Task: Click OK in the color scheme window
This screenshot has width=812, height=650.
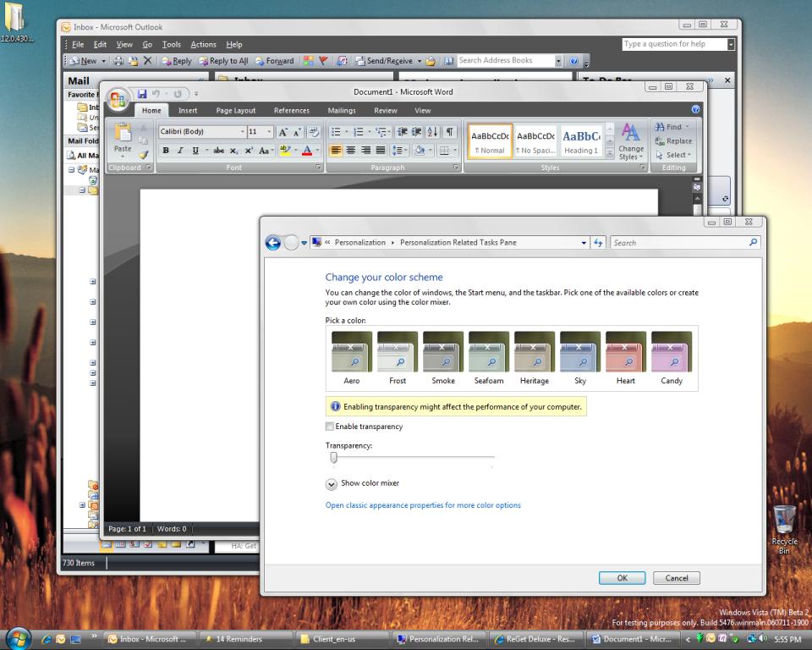Action: click(x=622, y=578)
